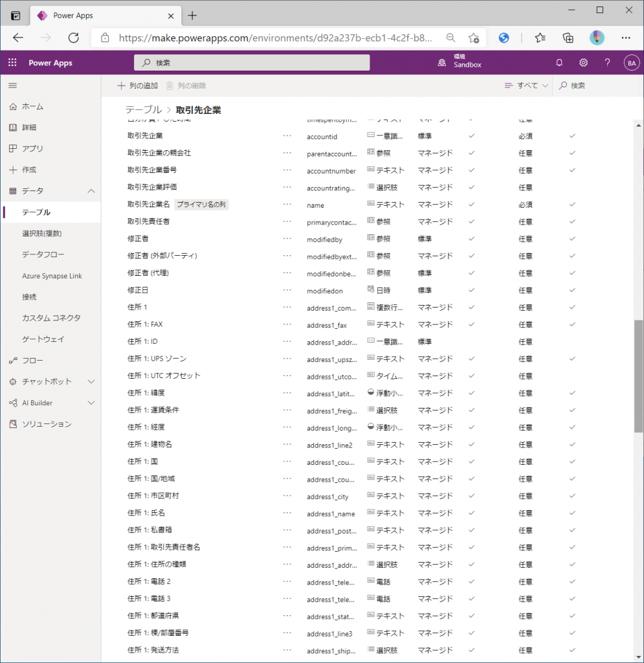Screen dimensions: 644x663
Task: Open the settings gear icon
Action: click(x=583, y=63)
